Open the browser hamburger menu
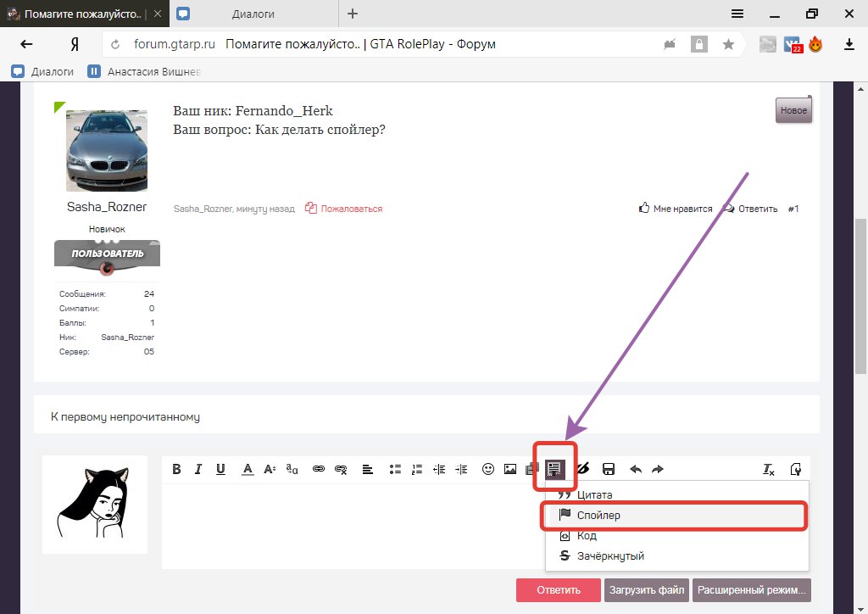The image size is (868, 614). [737, 14]
